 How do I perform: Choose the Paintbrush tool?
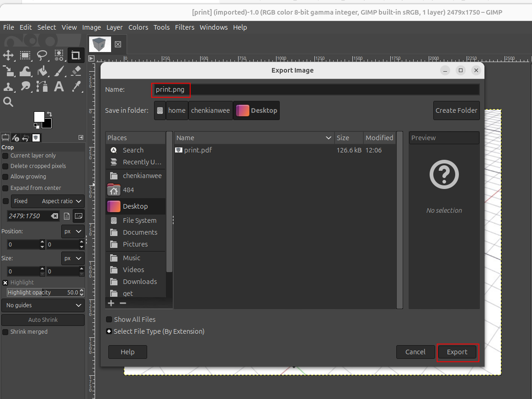pos(59,71)
